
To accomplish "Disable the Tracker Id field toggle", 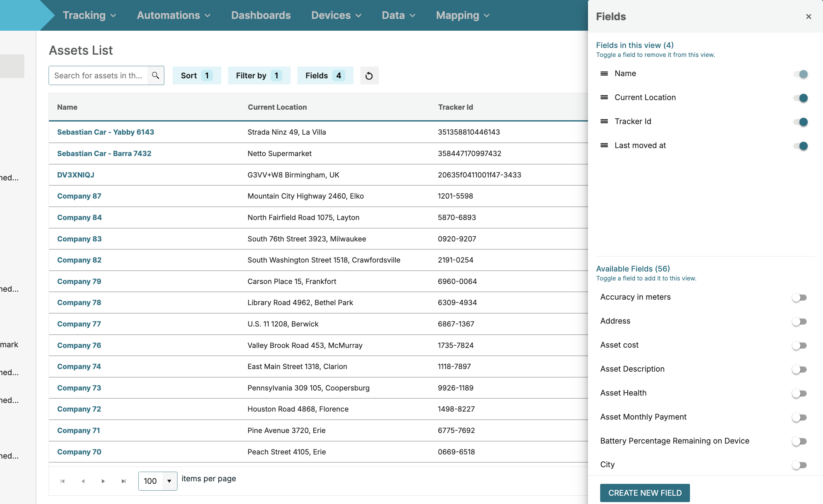I will [x=800, y=122].
